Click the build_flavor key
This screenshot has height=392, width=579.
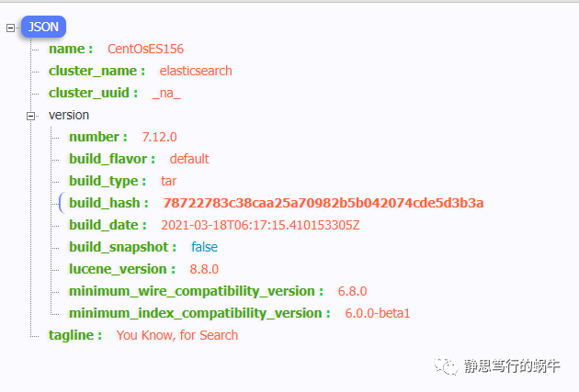111,159
